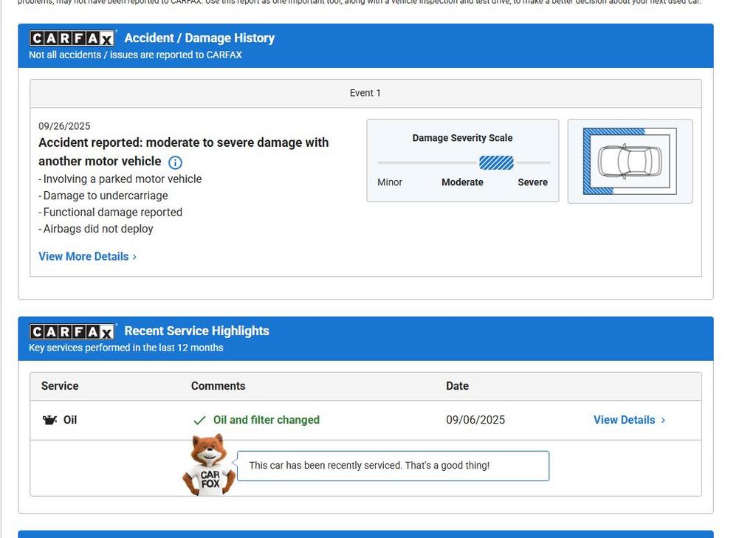Click the Date column header
The width and height of the screenshot is (756, 538).
click(x=457, y=386)
